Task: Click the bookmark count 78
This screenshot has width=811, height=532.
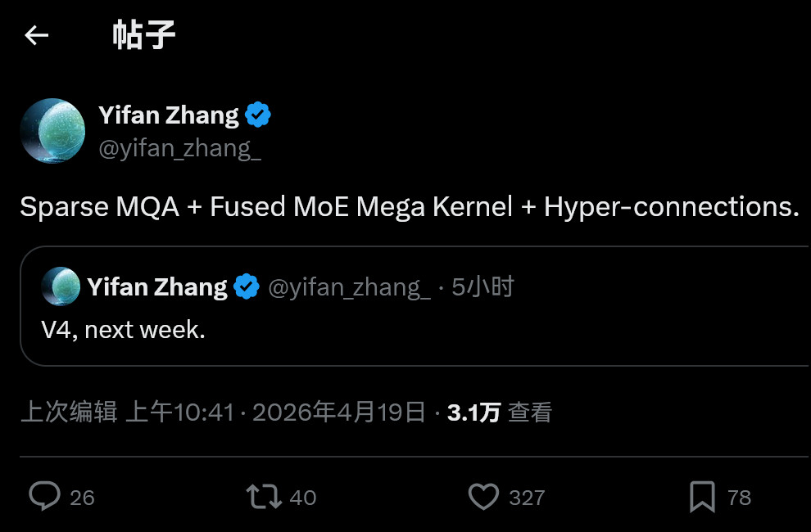Action: [x=736, y=497]
